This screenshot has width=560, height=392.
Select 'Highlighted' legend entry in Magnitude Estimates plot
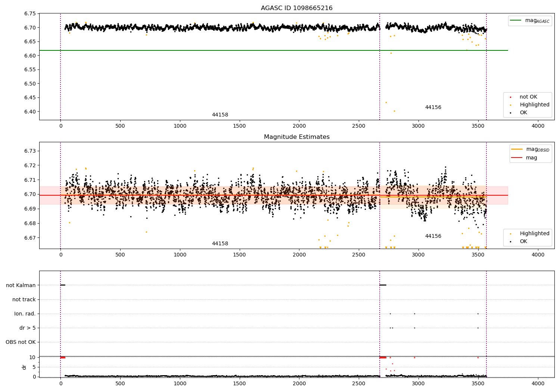[x=535, y=233]
